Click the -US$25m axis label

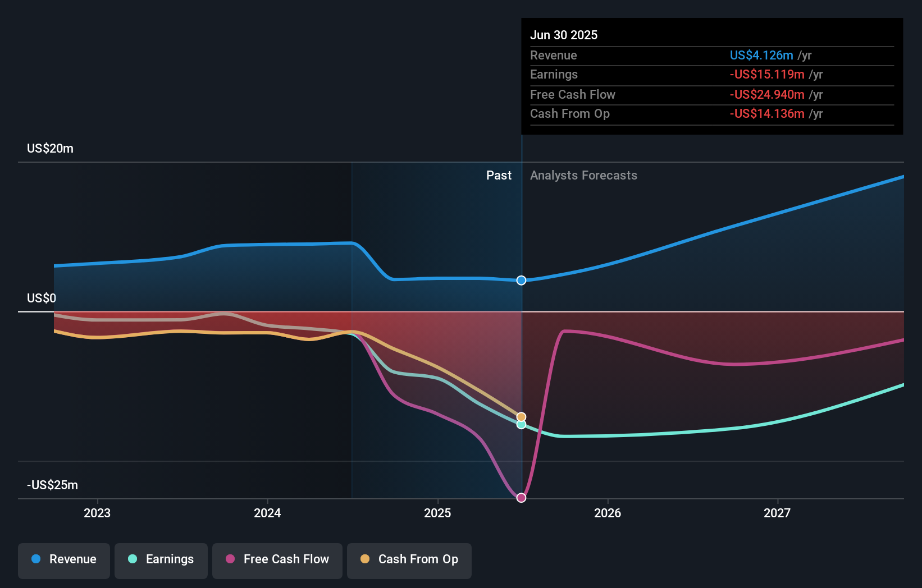[x=52, y=485]
